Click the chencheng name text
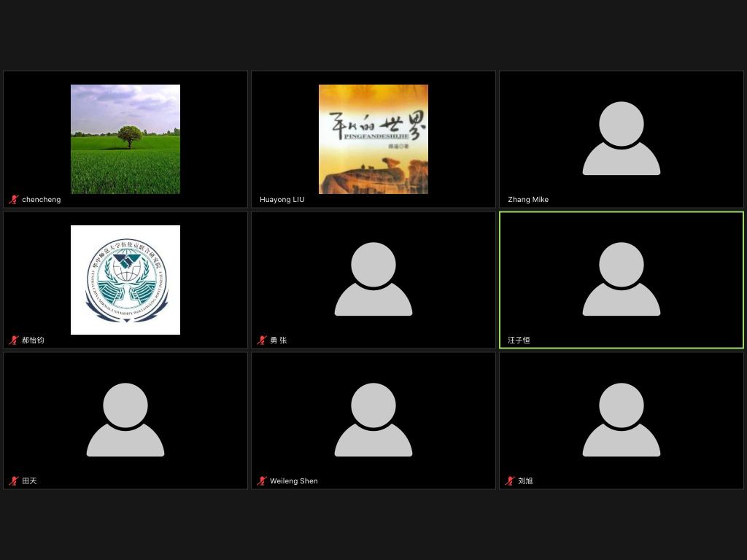747x560 pixels. 42,200
